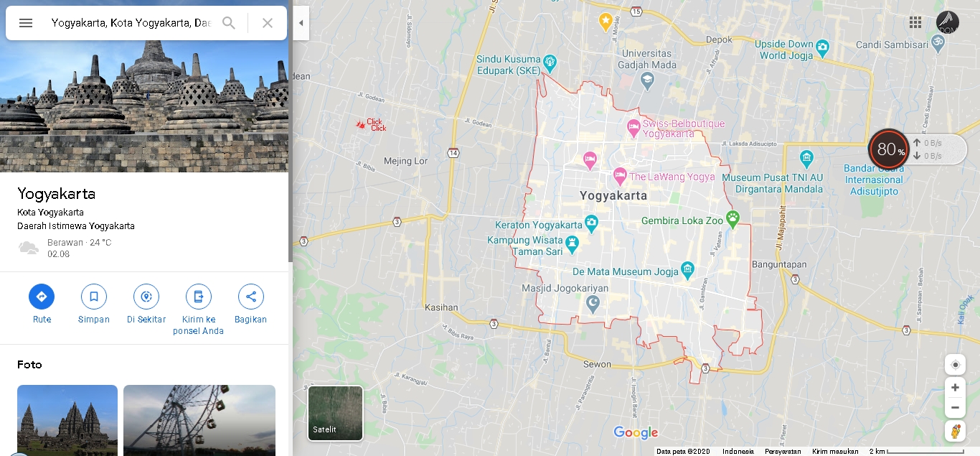This screenshot has width=980, height=456.
Task: Click the Sewon area label
Action: point(597,364)
